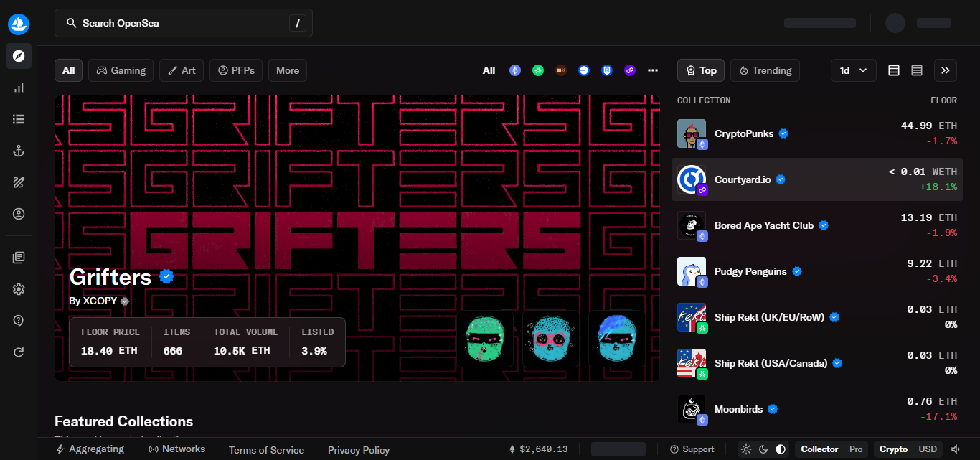Click the Grifters blue verified badge
Screen dimensions: 980x460
click(x=166, y=276)
